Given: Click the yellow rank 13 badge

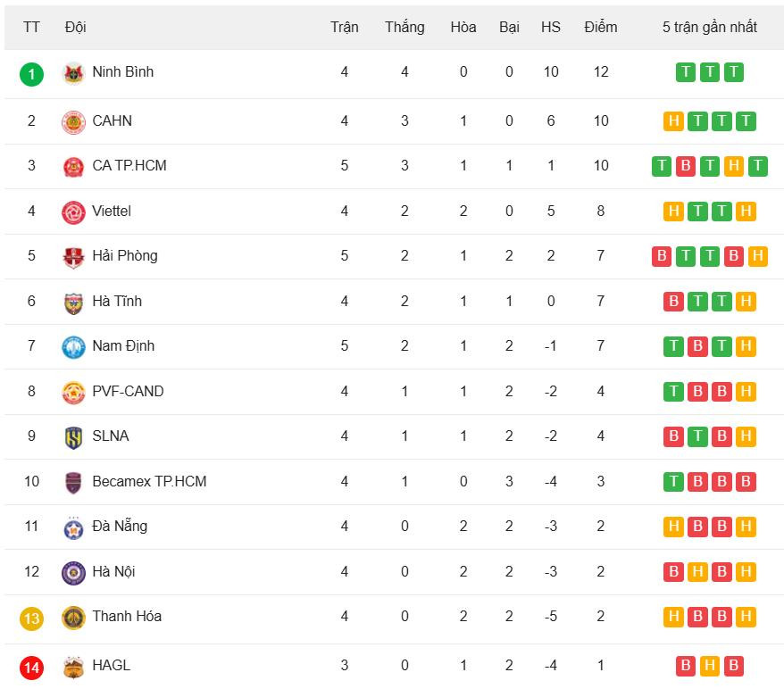Looking at the screenshot, I should coord(31,617).
